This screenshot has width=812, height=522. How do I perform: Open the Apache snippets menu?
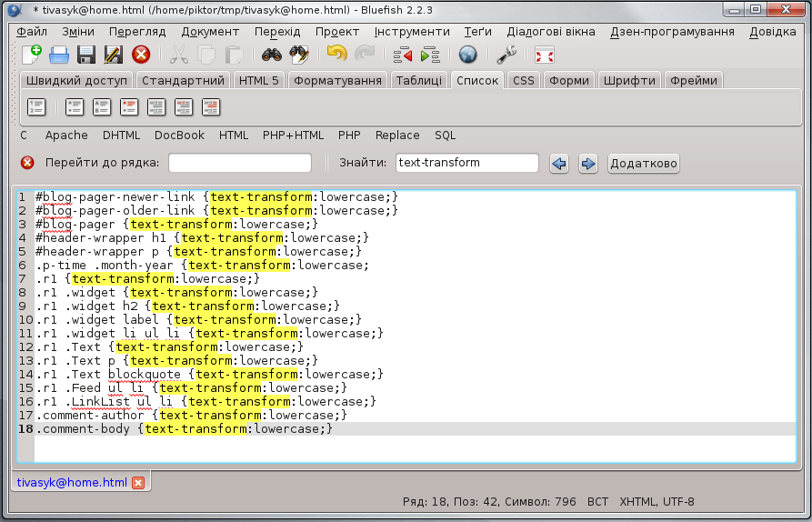point(66,136)
